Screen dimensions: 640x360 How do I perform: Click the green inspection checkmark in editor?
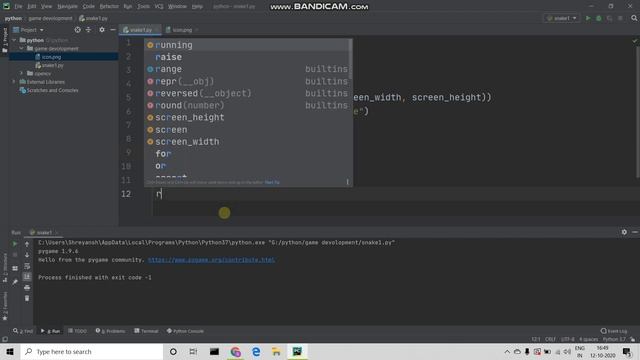(x=634, y=41)
